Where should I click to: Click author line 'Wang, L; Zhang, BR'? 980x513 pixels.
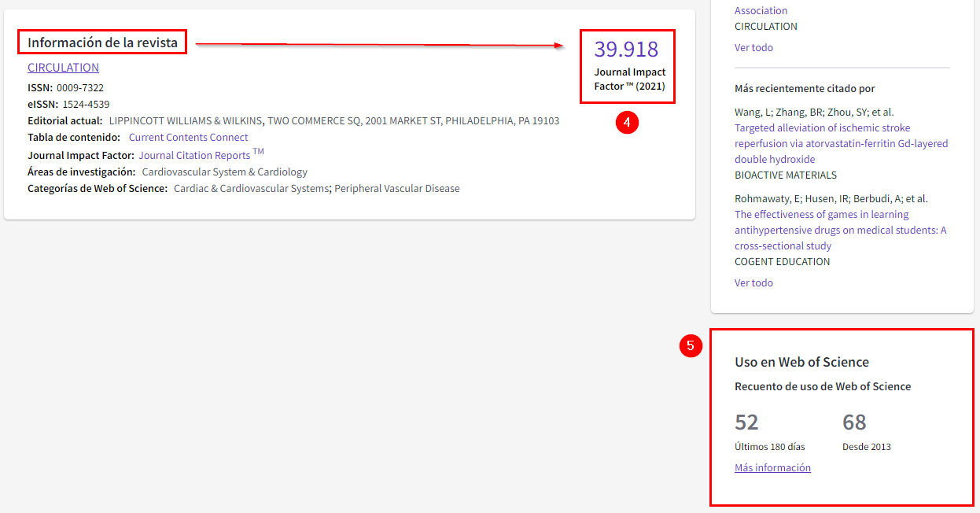pyautogui.click(x=814, y=112)
